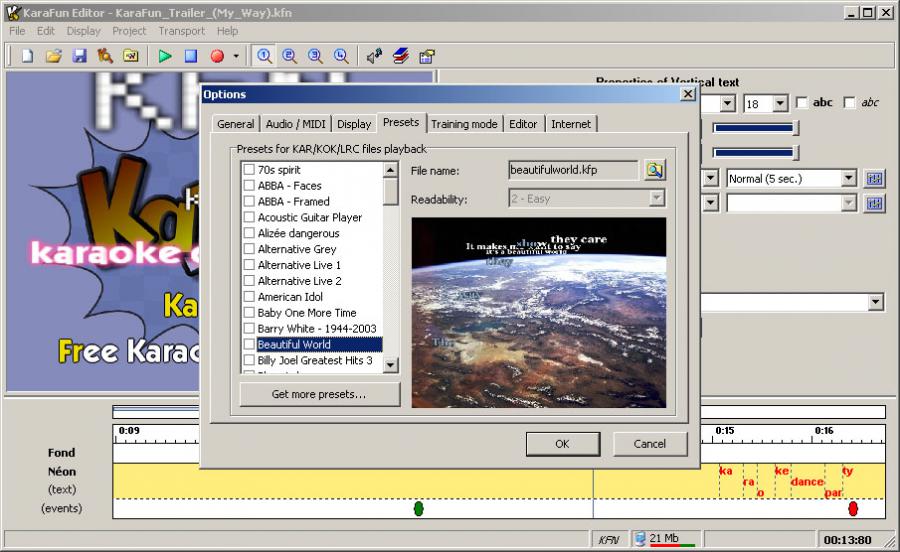Create a new project with the blank page icon
900x552 pixels.
[x=27, y=56]
